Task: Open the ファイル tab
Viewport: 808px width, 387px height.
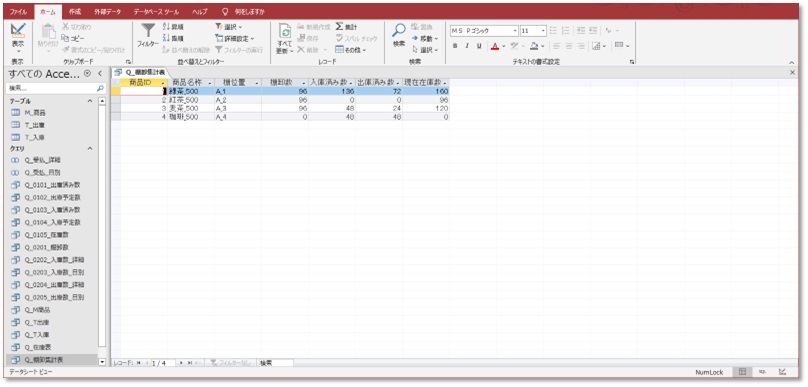Action: click(x=19, y=12)
